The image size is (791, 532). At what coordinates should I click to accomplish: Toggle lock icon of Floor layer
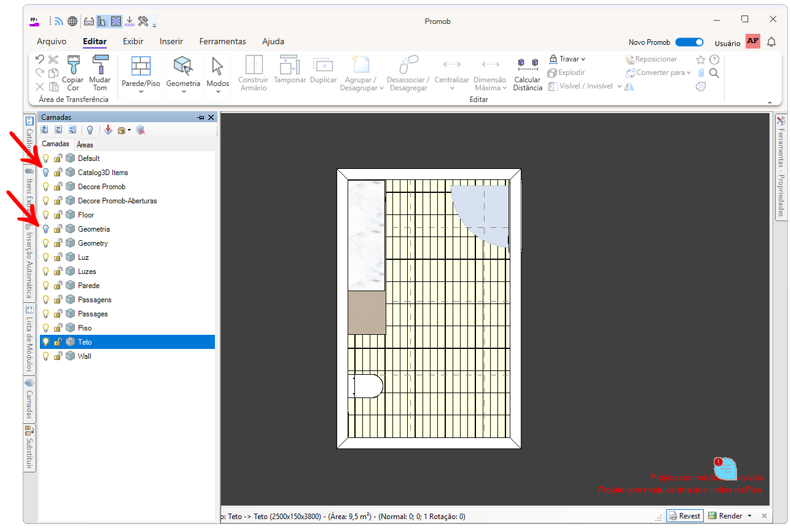pyautogui.click(x=58, y=215)
